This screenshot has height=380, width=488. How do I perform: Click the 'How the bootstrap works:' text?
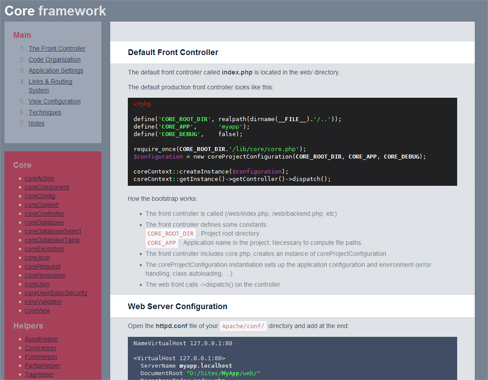162,199
